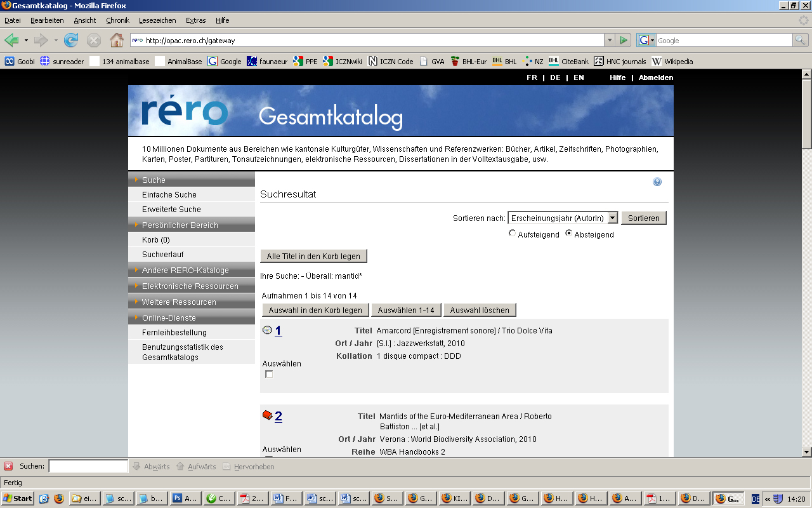The image size is (812, 508).
Task: Click the red book icon beside result 2
Action: click(x=268, y=415)
